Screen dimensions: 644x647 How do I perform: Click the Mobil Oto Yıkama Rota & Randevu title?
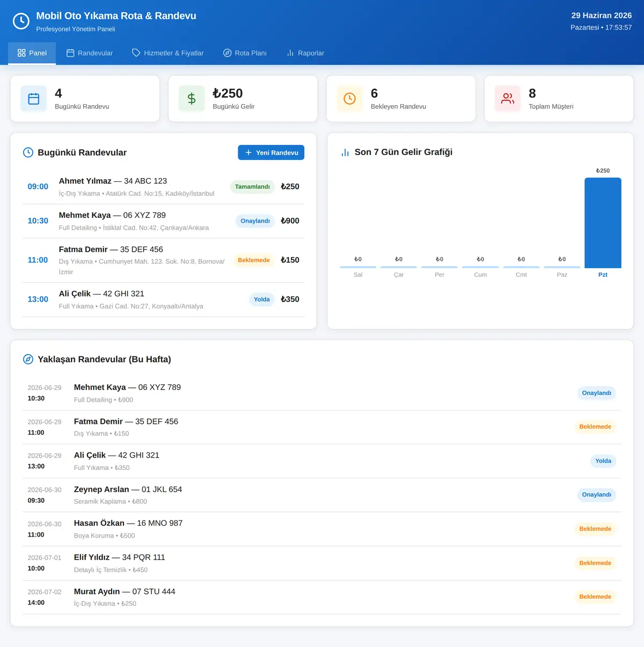pos(116,16)
